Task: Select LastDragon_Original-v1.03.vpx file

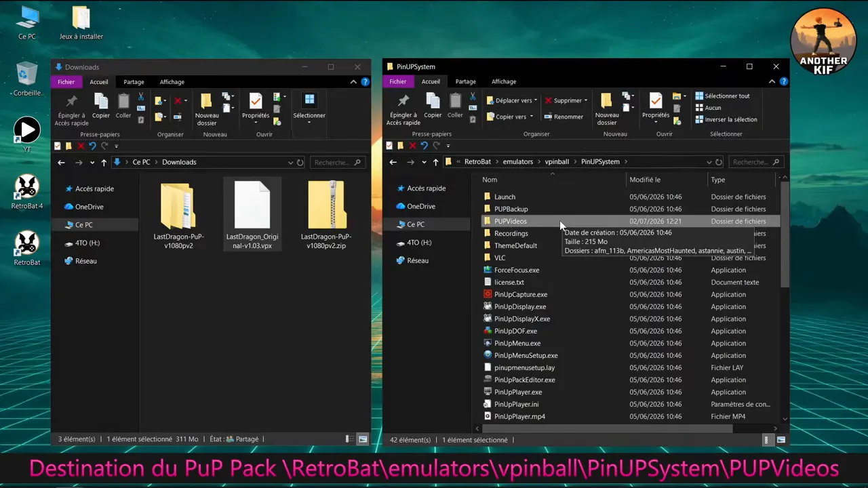Action: point(252,215)
